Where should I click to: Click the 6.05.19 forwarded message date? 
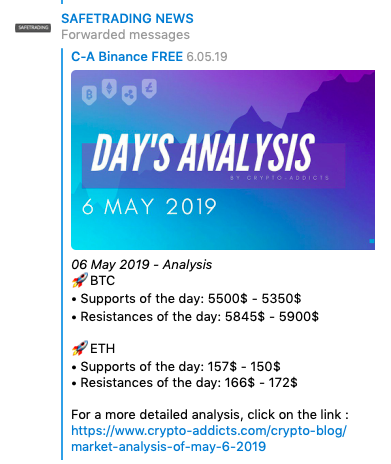click(x=207, y=57)
